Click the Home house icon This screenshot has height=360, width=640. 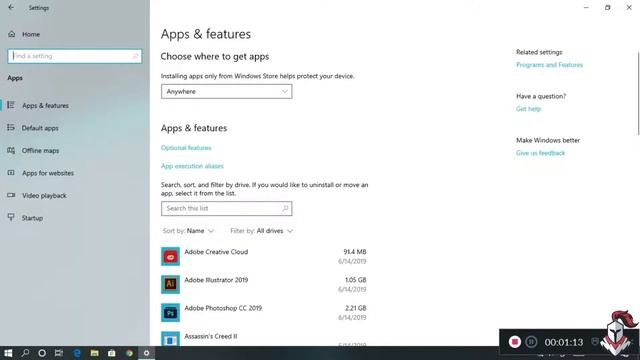click(x=11, y=34)
